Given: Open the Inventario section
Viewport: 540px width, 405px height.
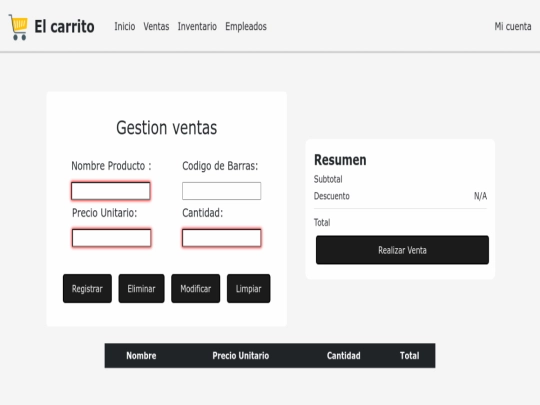Looking at the screenshot, I should tap(197, 27).
